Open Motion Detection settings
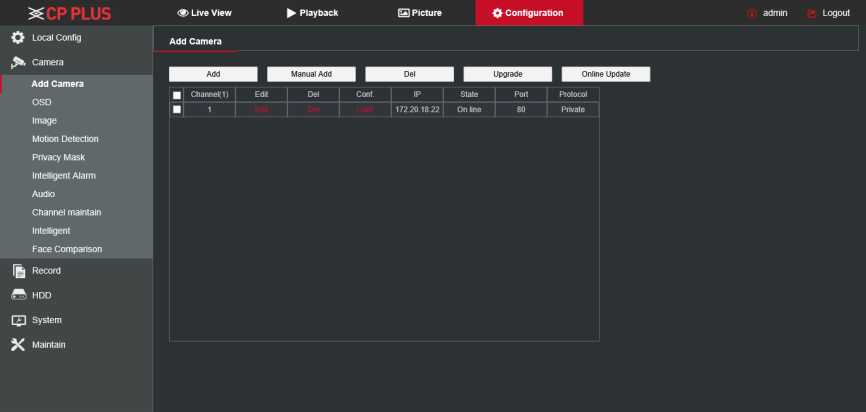 (x=65, y=139)
